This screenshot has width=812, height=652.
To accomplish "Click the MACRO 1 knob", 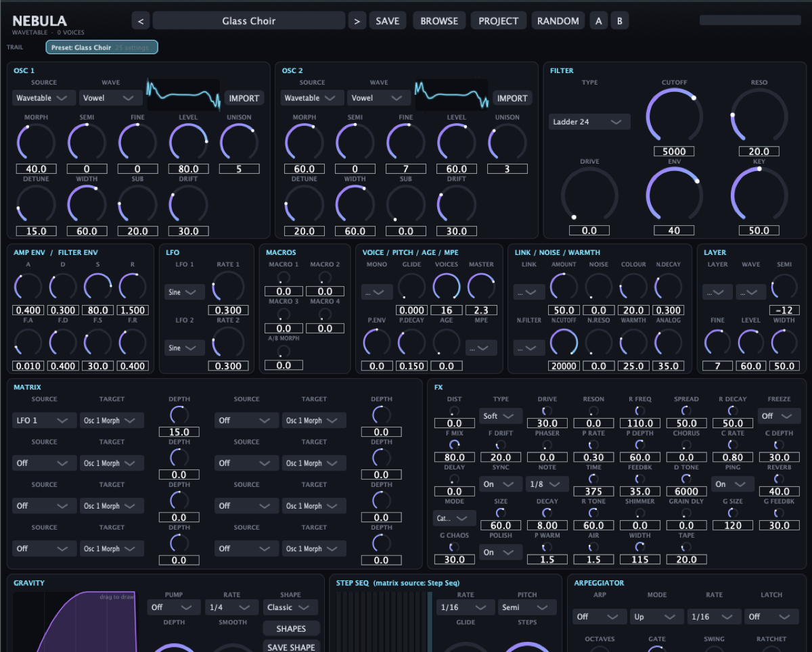I will (284, 277).
